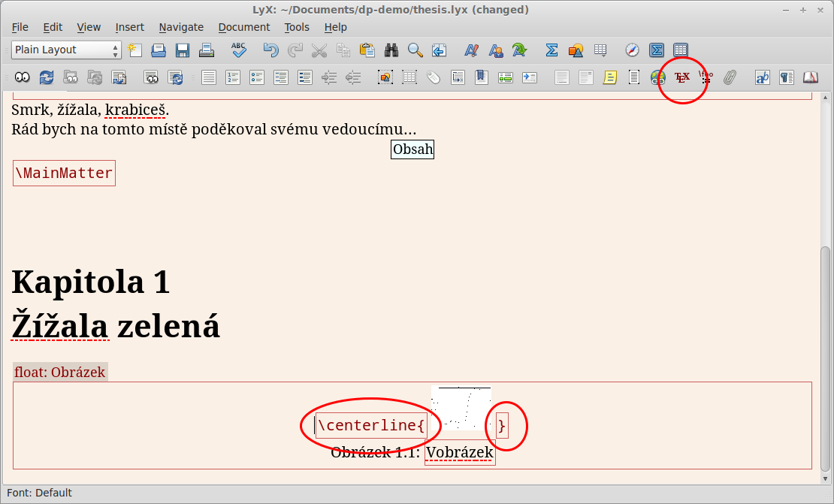Save document with the floppy disk icon
Image resolution: width=834 pixels, height=504 pixels.
click(183, 50)
